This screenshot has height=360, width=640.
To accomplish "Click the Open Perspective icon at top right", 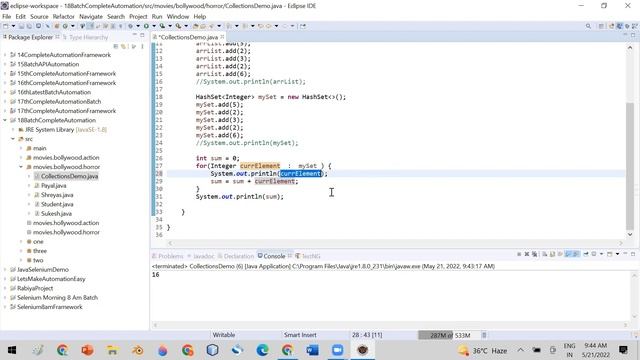I will point(601,26).
